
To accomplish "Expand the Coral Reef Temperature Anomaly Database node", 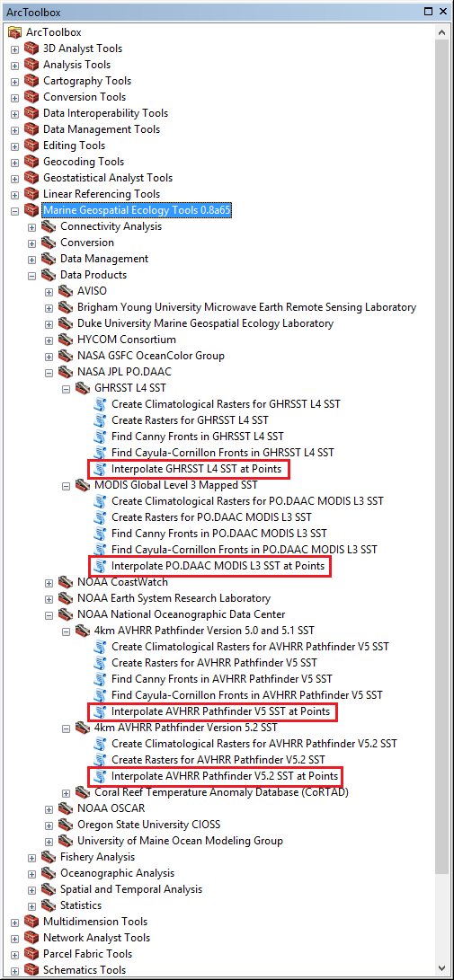I will click(x=67, y=792).
